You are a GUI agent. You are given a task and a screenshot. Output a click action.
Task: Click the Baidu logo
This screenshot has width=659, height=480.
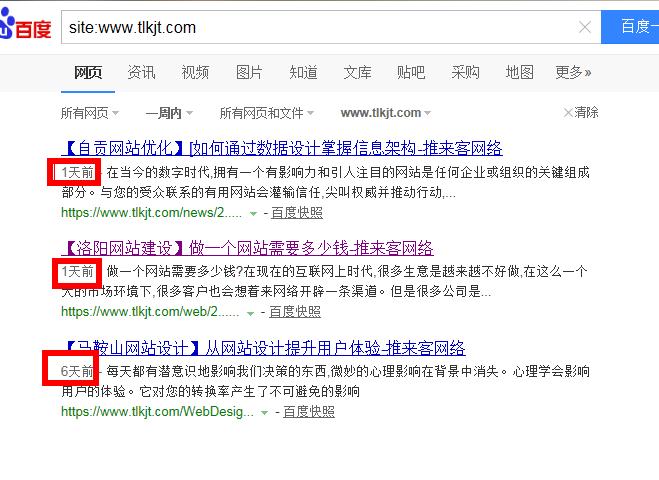pyautogui.click(x=25, y=27)
